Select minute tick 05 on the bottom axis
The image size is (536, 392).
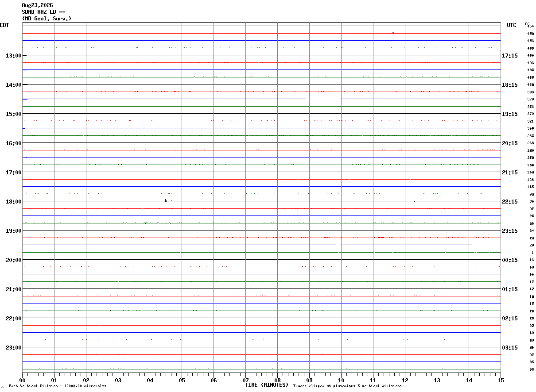pyautogui.click(x=182, y=380)
